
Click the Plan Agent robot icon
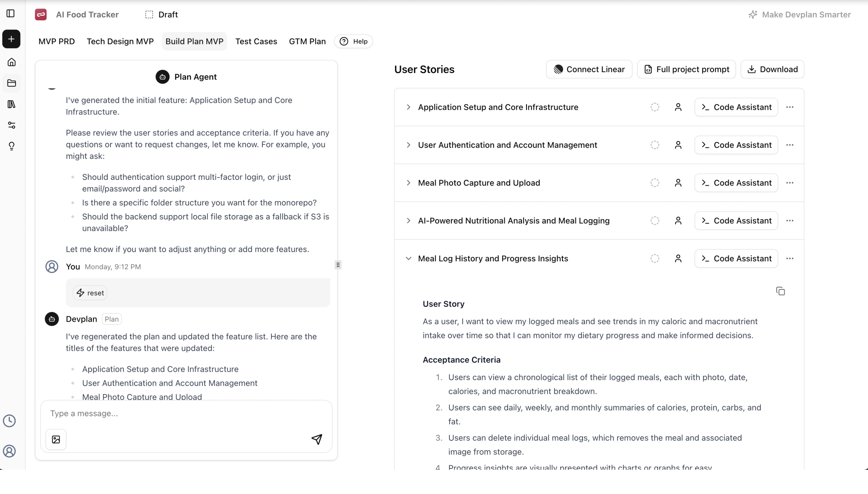tap(163, 77)
